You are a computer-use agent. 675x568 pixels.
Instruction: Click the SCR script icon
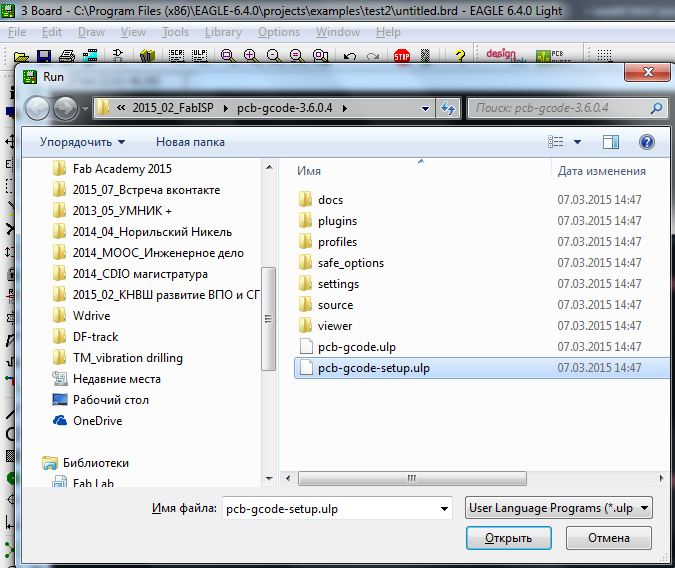[176, 55]
